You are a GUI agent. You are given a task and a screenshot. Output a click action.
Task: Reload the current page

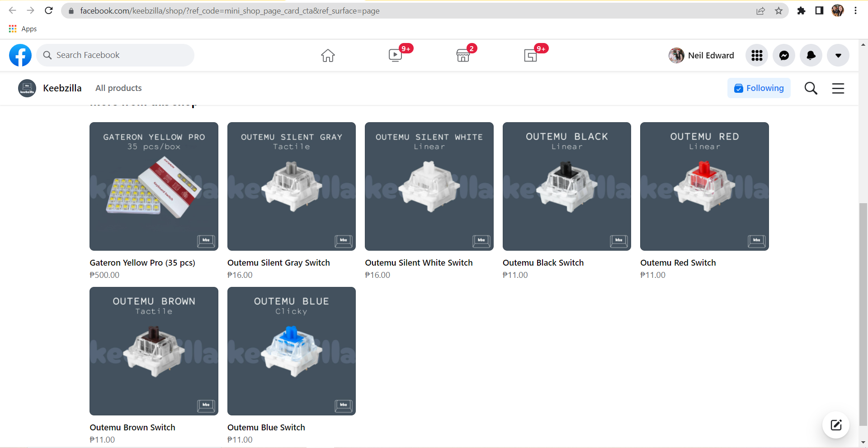click(x=49, y=10)
